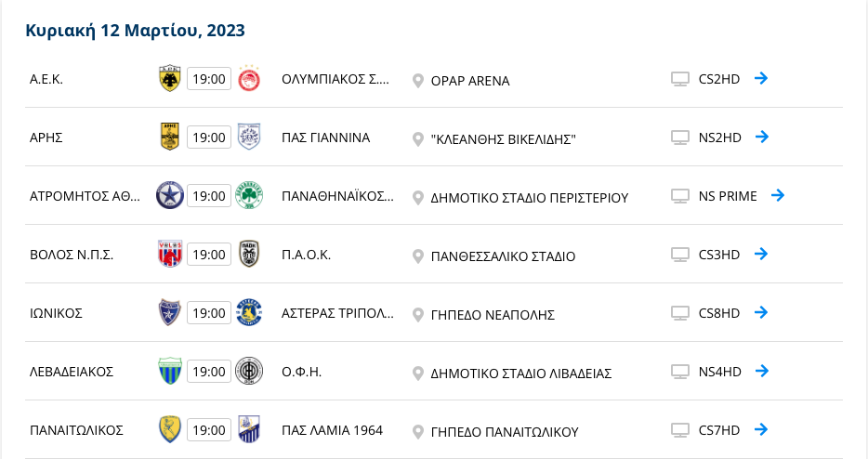
Task: Open the ΠΑΣ ΓΙΑΝΝΙΝΑ team name
Action: click(x=325, y=138)
